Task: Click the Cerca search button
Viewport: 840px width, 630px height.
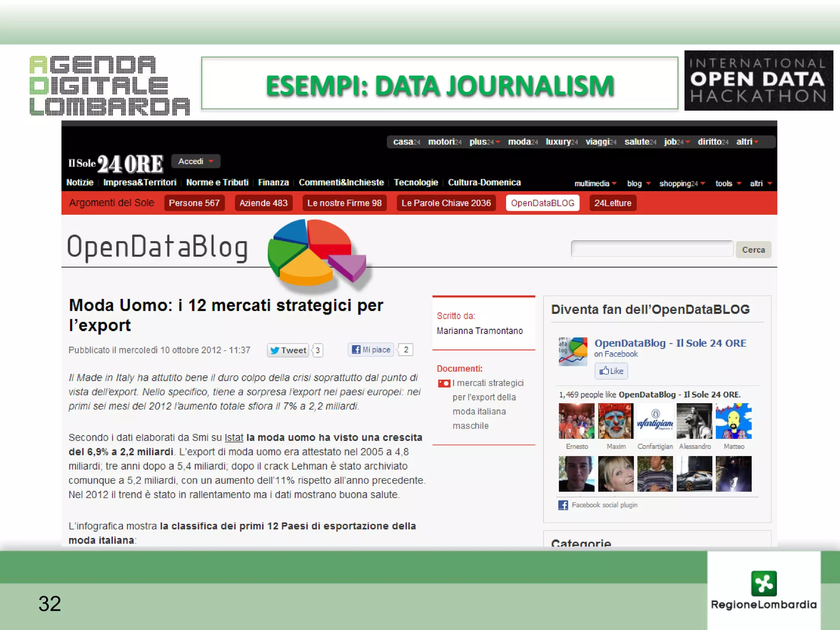Action: (753, 250)
